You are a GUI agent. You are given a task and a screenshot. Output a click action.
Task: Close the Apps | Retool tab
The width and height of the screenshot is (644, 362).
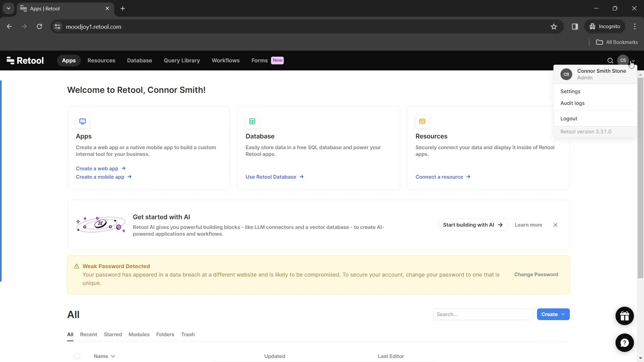point(107,8)
